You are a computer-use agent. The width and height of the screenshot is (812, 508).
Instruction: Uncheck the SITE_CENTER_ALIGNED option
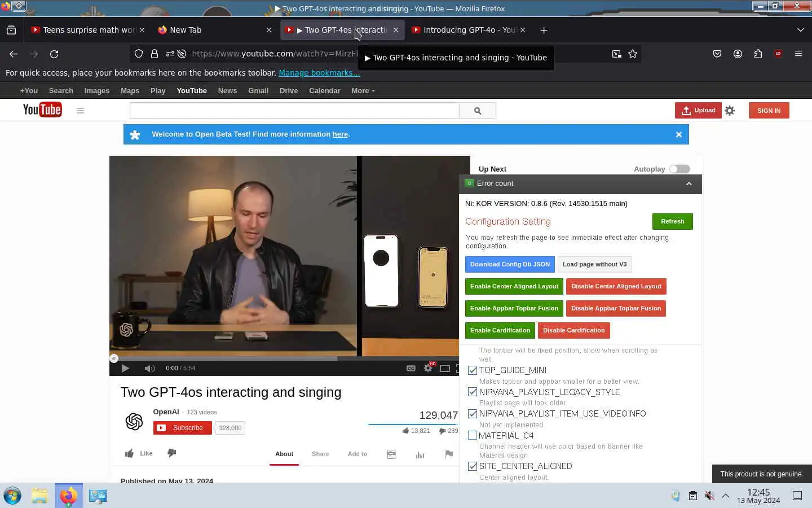[473, 466]
